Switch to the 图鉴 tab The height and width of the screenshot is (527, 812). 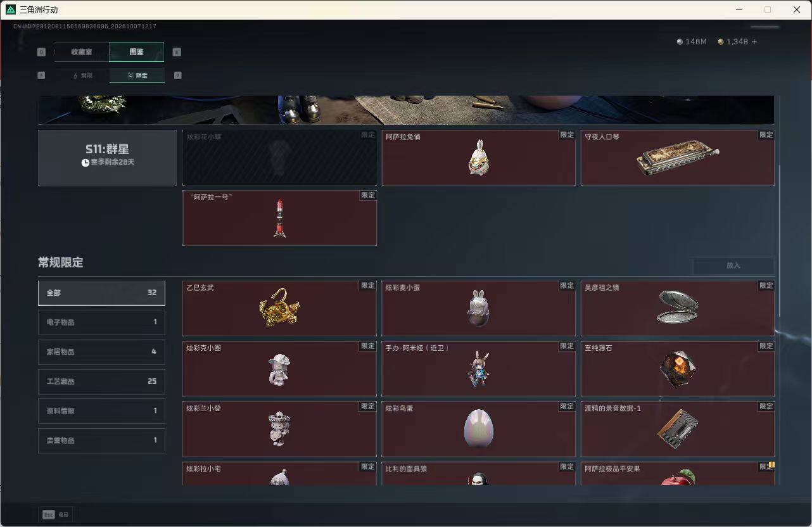pyautogui.click(x=136, y=52)
